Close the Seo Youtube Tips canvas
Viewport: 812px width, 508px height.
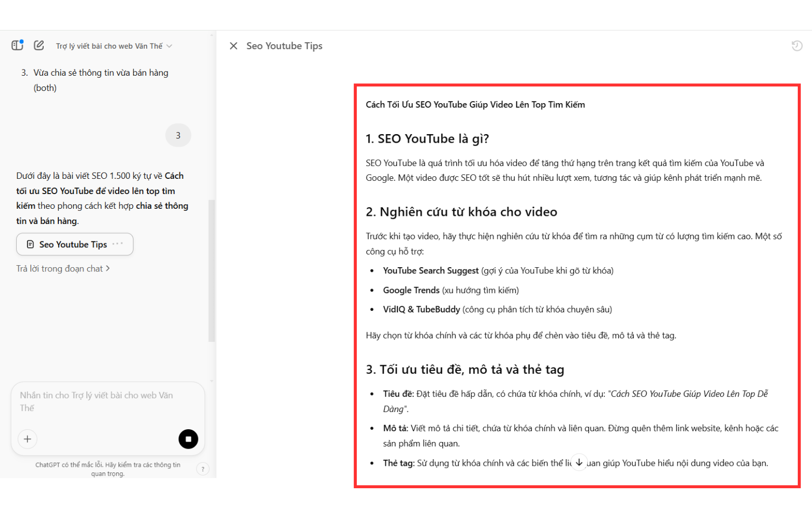coord(233,46)
